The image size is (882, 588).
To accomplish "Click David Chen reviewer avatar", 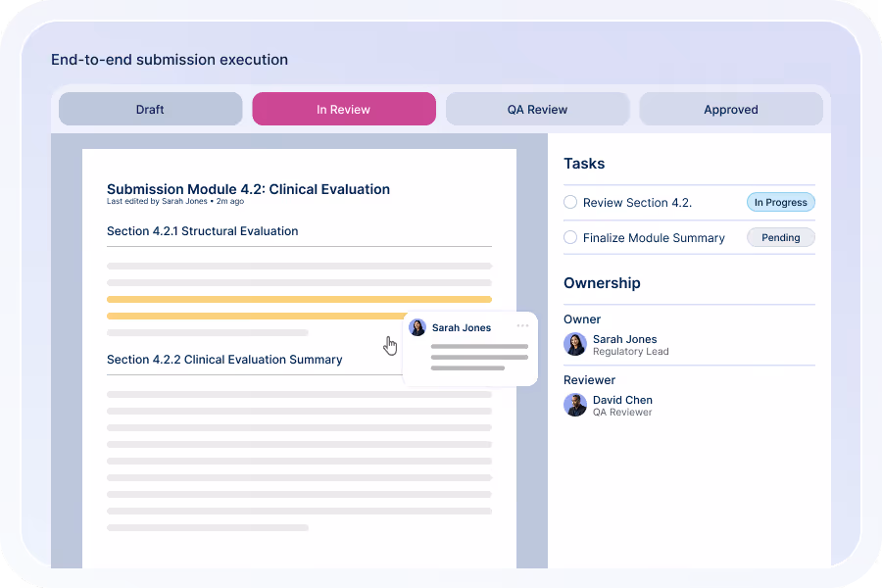I will tap(575, 405).
